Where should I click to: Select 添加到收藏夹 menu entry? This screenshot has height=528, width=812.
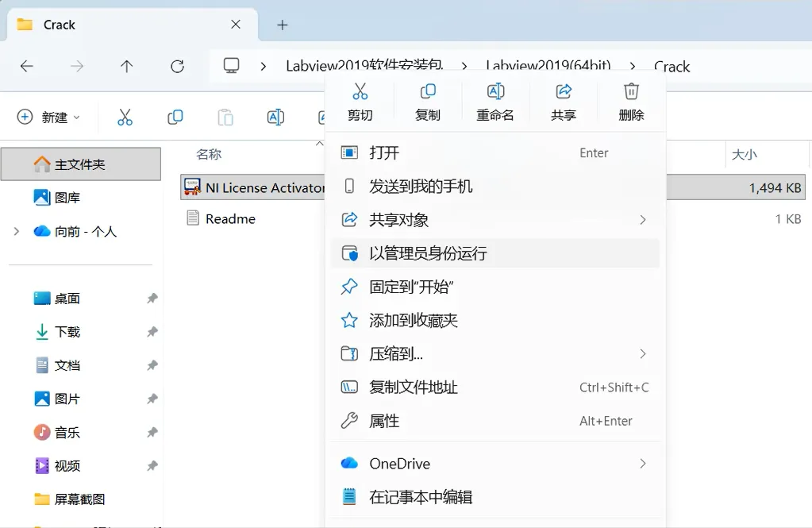click(x=495, y=320)
